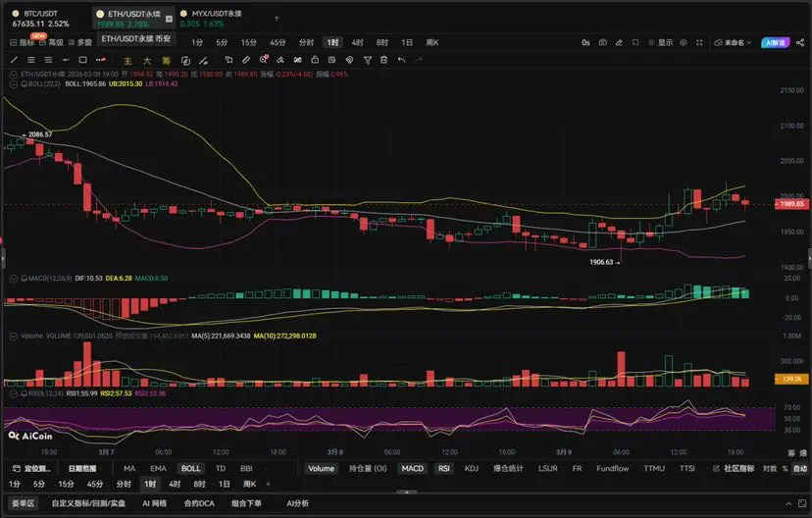Collapse the MACD(12,26,9) pane chevron
Viewport: 812px width, 518px height.
tap(14, 279)
